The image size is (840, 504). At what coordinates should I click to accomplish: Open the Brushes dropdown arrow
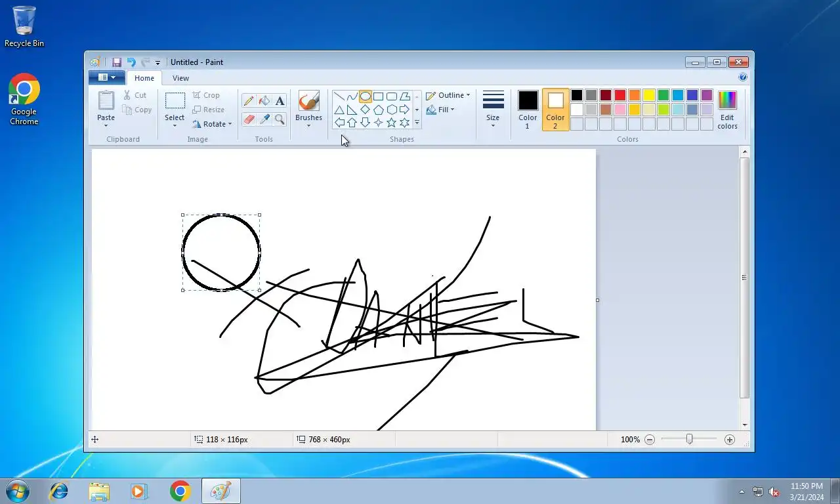(x=308, y=125)
